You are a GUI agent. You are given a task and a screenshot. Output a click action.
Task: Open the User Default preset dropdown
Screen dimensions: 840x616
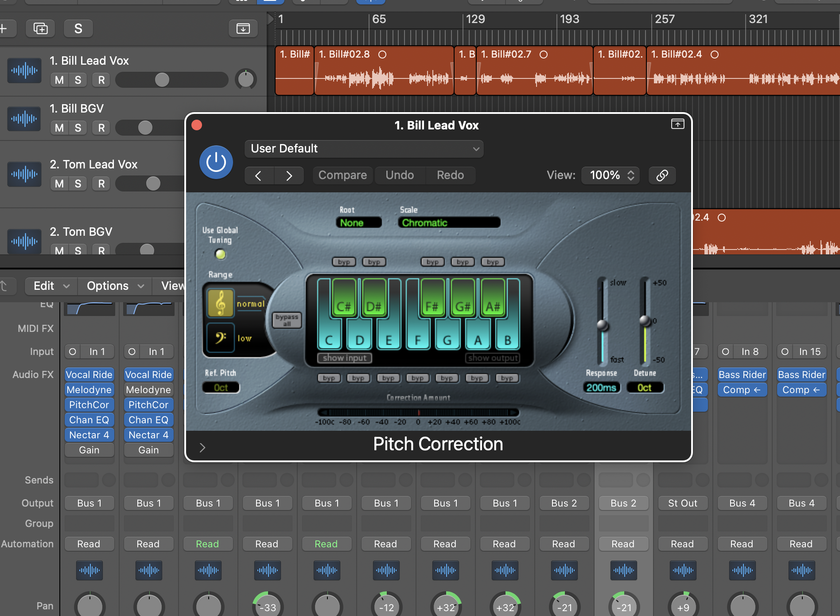(363, 149)
